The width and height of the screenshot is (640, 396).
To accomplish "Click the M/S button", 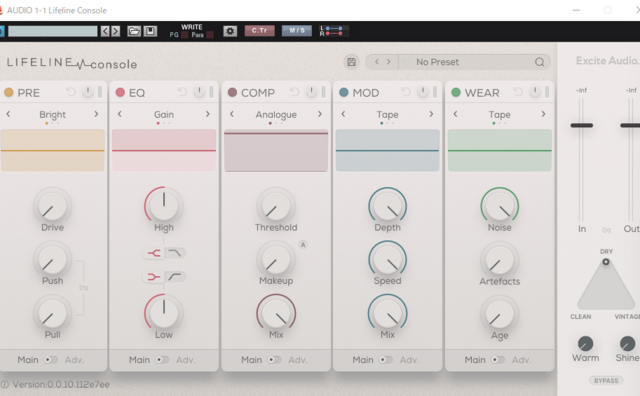I will [297, 31].
